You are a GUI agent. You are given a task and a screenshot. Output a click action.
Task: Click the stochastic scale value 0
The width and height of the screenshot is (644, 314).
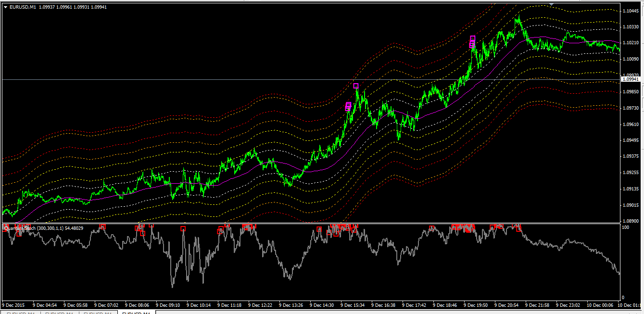[x=624, y=298]
